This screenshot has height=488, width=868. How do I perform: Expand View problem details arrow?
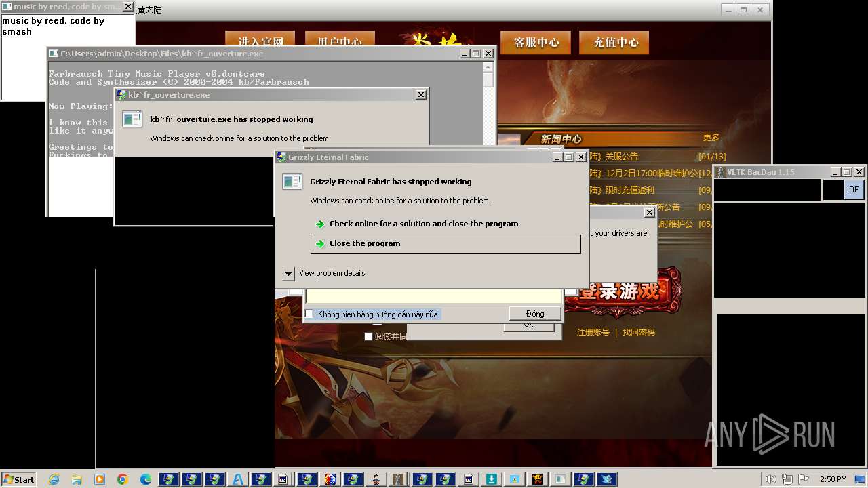pyautogui.click(x=288, y=273)
